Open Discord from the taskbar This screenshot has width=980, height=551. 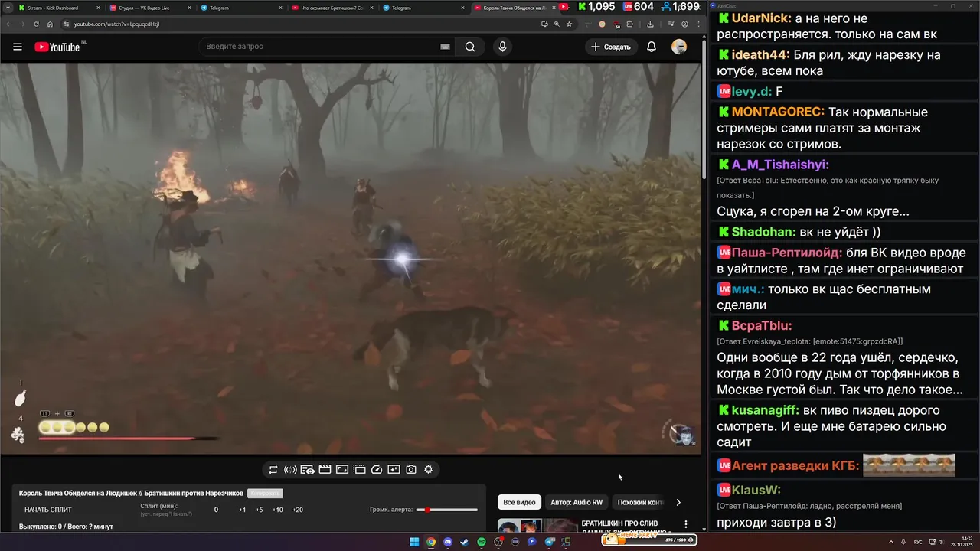tap(448, 542)
